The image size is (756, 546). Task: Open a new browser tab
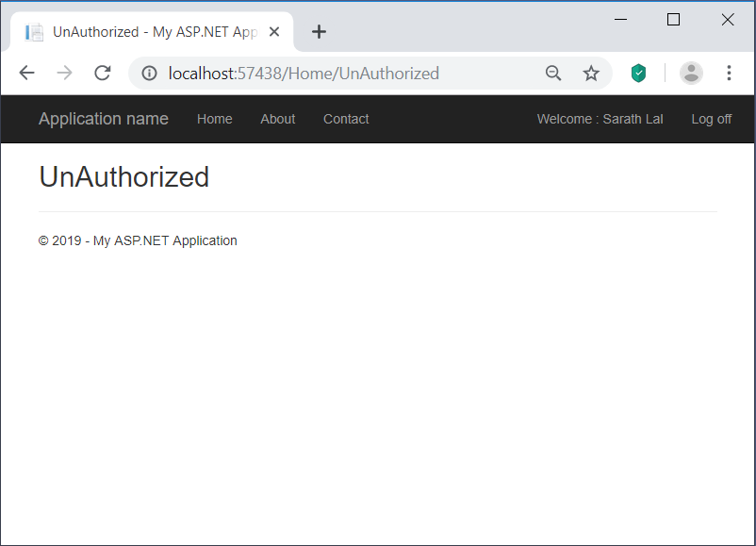(319, 31)
